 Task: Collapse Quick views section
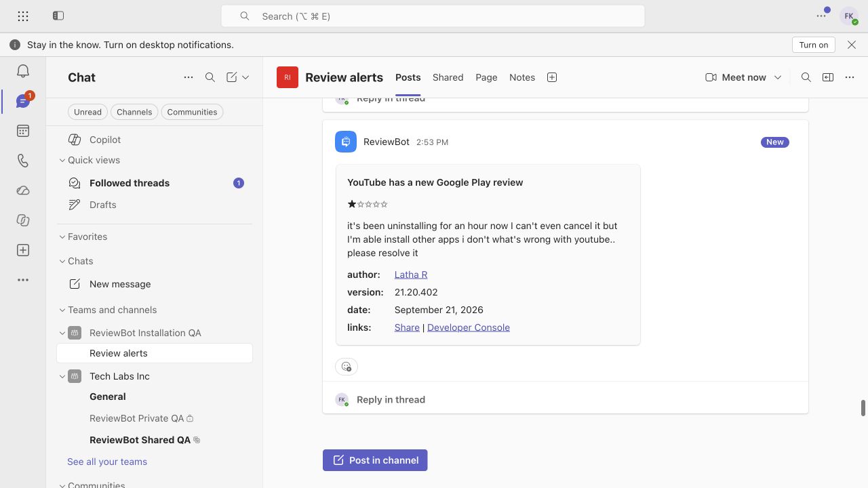62,160
